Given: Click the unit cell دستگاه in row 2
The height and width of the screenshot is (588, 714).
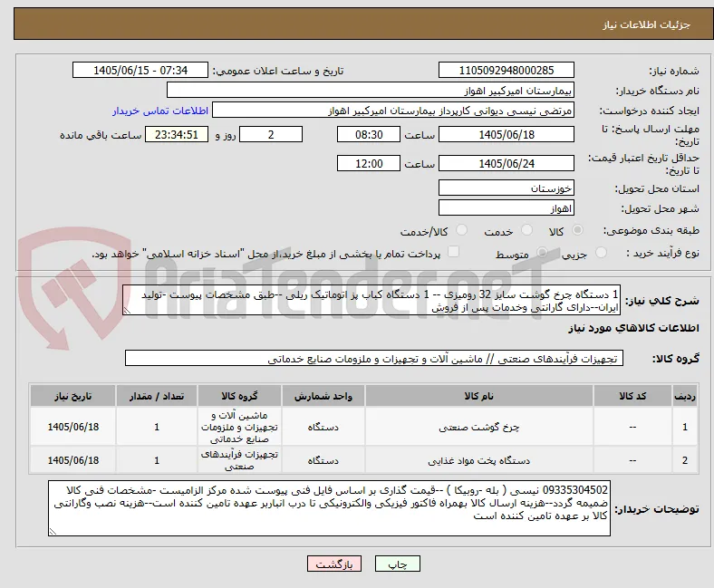Looking at the screenshot, I should (323, 460).
